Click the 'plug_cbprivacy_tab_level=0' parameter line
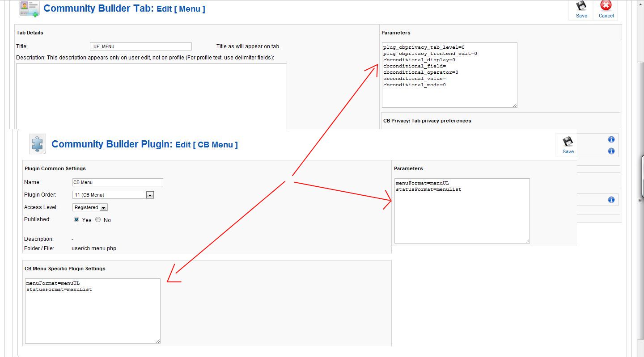The width and height of the screenshot is (644, 357). pyautogui.click(x=424, y=47)
